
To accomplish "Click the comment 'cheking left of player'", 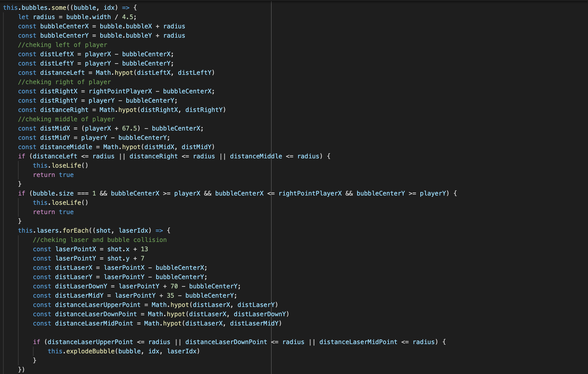I will (x=62, y=45).
